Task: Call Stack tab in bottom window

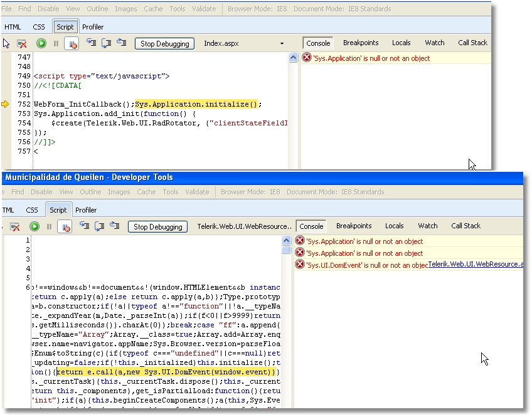Action: point(465,226)
